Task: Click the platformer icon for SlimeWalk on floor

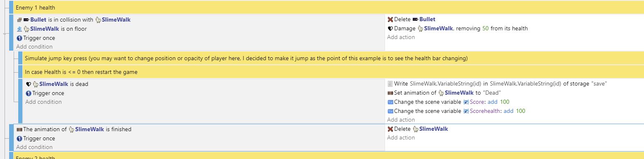Action: (x=19, y=29)
